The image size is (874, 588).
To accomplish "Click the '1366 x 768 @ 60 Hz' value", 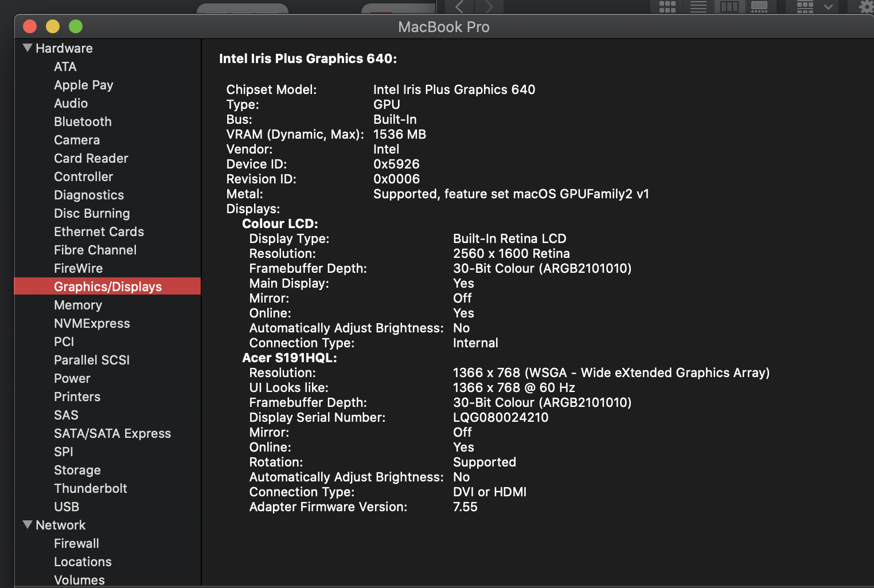I will pos(514,387).
